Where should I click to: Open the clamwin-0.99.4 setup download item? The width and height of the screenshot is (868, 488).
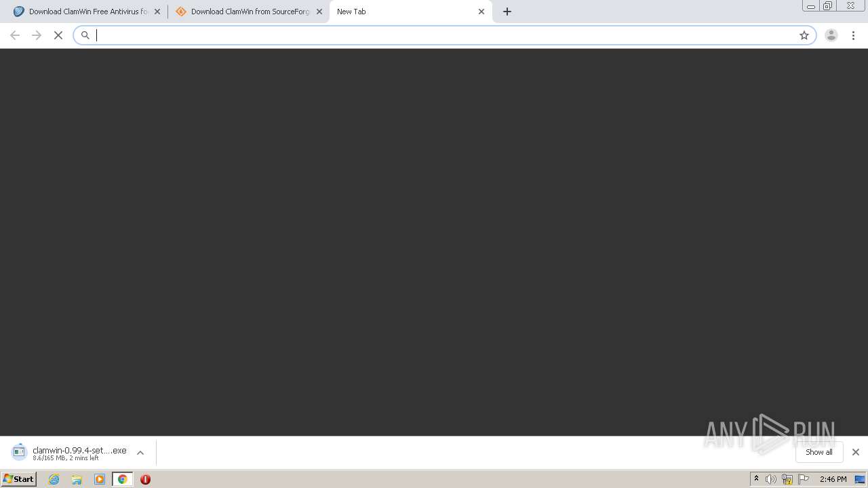pyautogui.click(x=79, y=453)
